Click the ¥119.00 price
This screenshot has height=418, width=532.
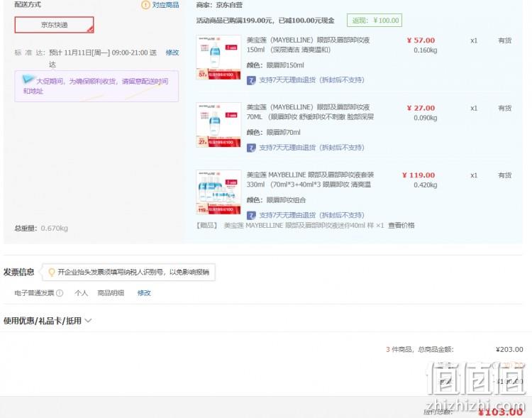pyautogui.click(x=419, y=175)
